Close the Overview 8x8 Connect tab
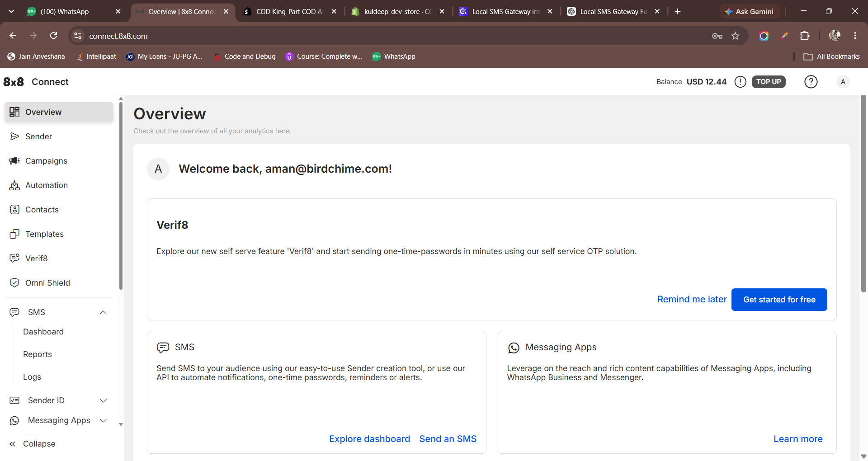Screen dimensions: 868x461 [226, 11]
